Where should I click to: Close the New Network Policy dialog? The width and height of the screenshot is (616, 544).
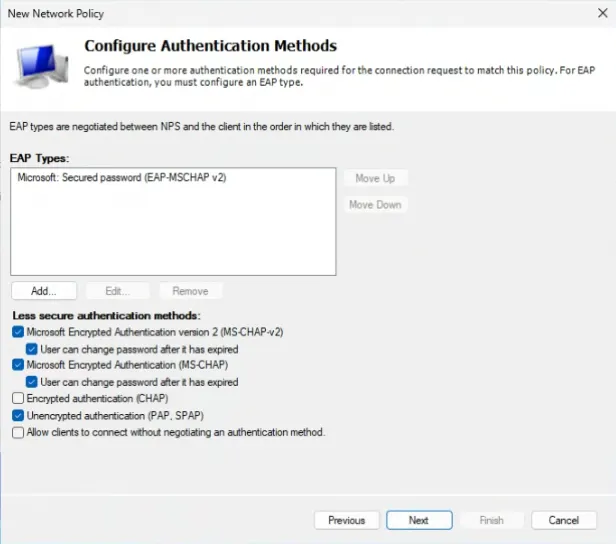(x=603, y=13)
